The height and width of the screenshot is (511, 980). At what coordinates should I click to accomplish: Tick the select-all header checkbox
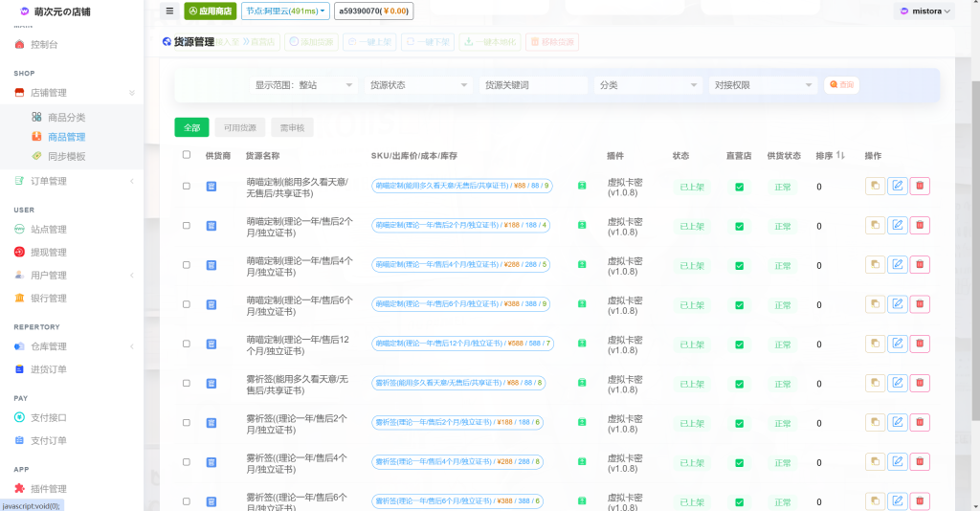(x=187, y=154)
